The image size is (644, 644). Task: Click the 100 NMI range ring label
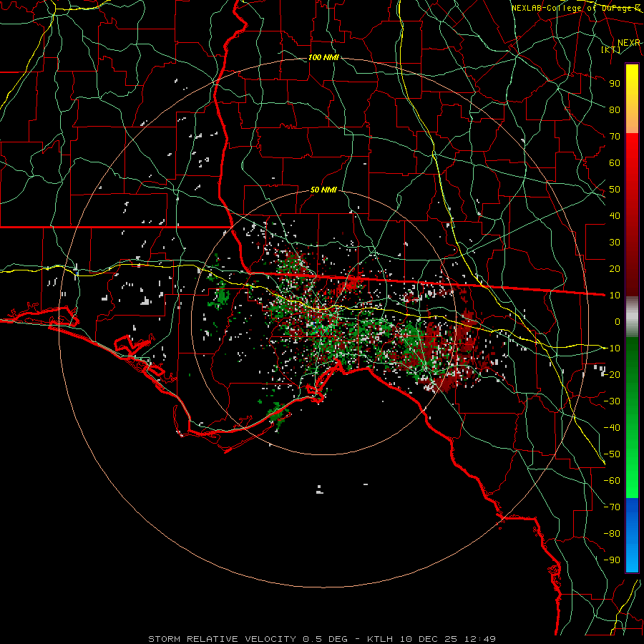pyautogui.click(x=323, y=57)
